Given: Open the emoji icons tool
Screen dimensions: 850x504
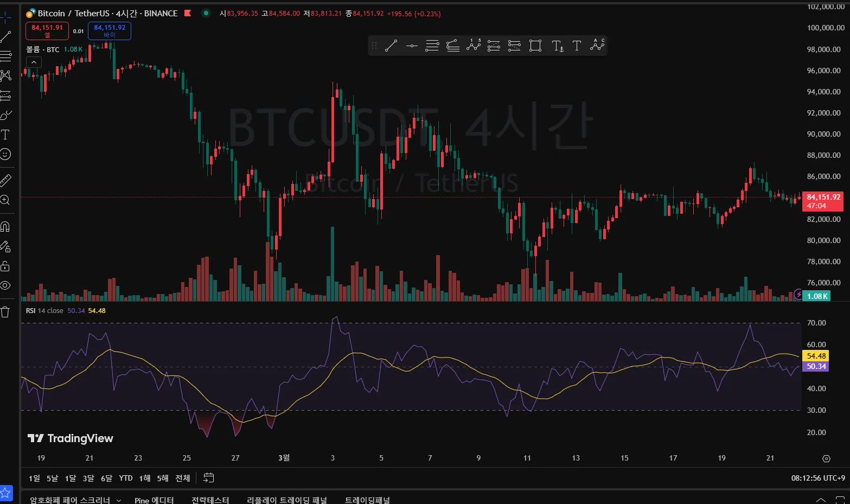Looking at the screenshot, I should [x=5, y=155].
